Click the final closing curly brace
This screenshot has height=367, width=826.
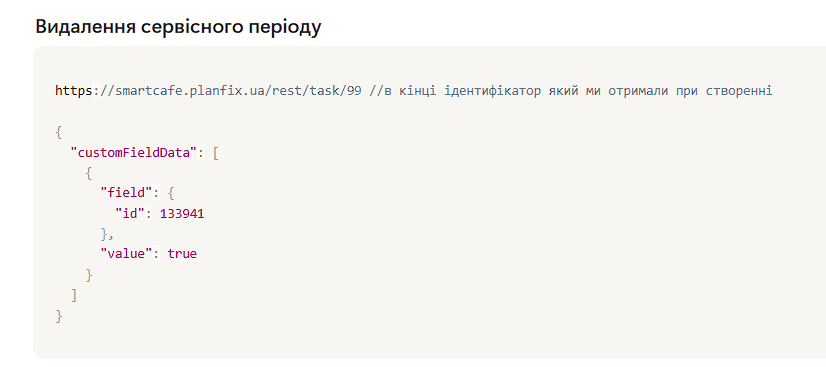[59, 316]
